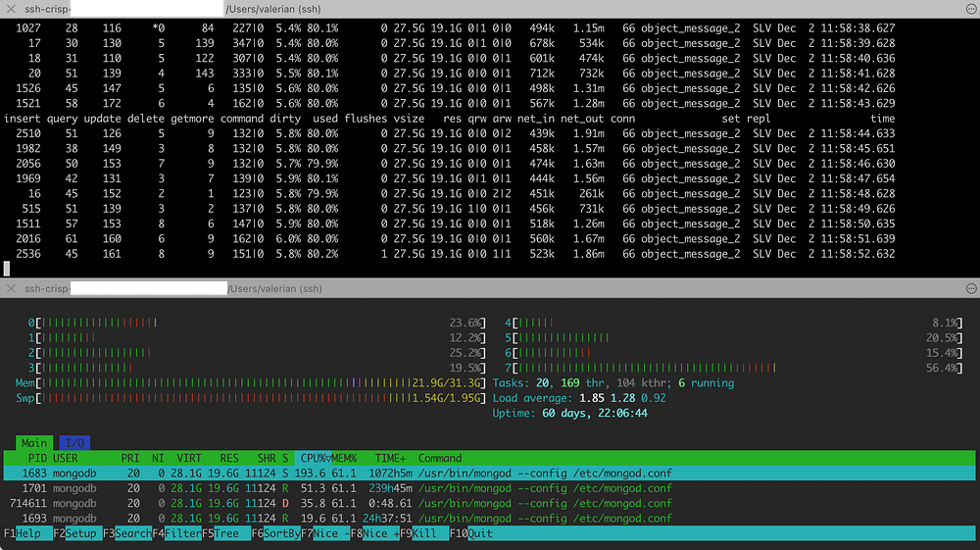Switch to htop I/O tab

pos(74,442)
